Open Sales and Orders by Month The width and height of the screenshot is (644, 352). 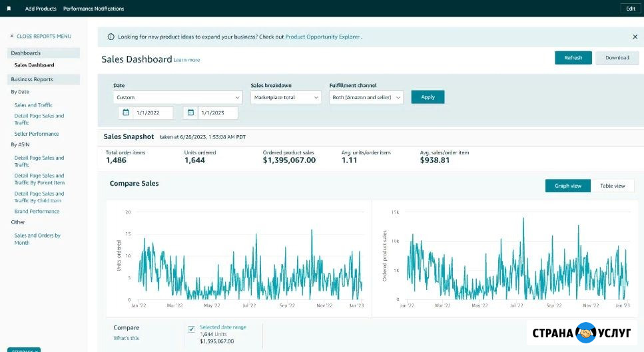click(37, 239)
